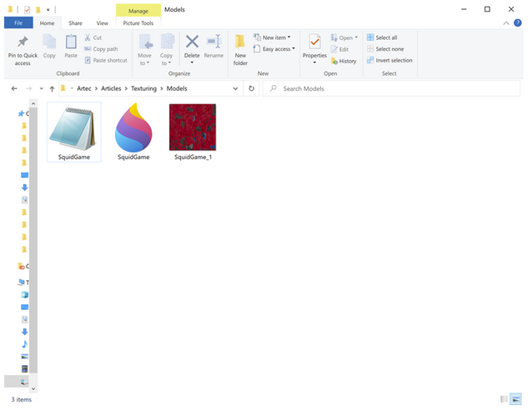The image size is (532, 410).
Task: Click Quick Access Toolbar properties checkmark icon
Action: point(28,10)
